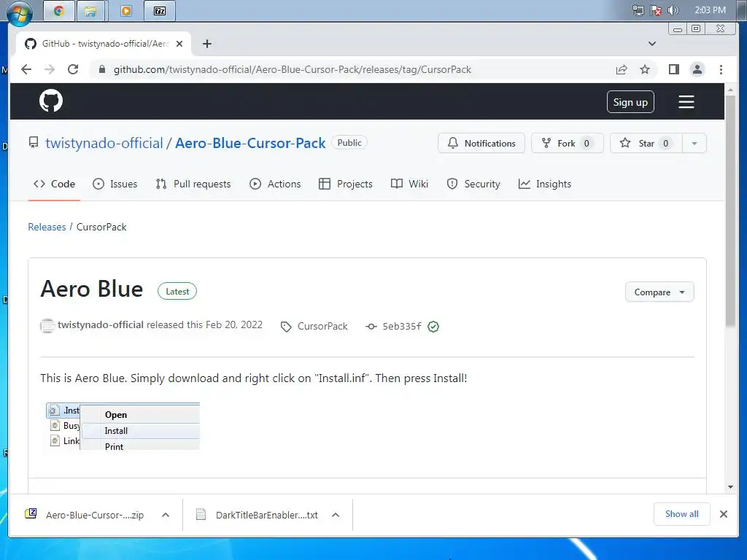Open the Chrome side panel icon

pos(673,69)
